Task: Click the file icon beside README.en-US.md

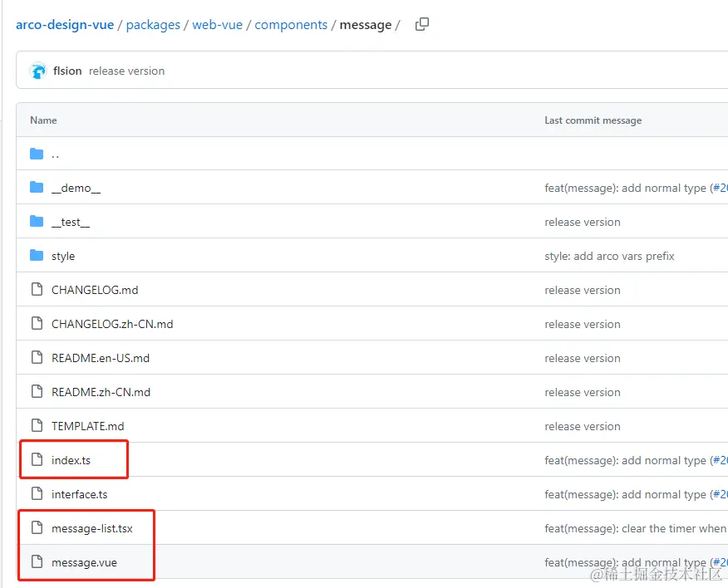Action: pos(37,357)
